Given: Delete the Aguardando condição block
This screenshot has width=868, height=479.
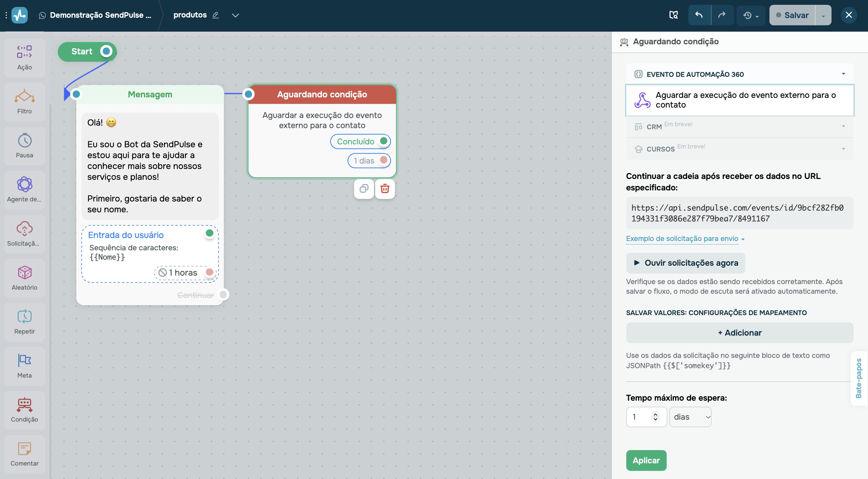Looking at the screenshot, I should coord(385,189).
